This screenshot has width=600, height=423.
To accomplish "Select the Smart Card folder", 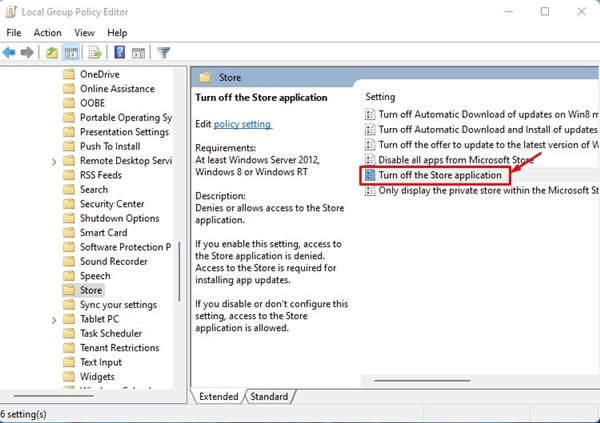I will (103, 232).
